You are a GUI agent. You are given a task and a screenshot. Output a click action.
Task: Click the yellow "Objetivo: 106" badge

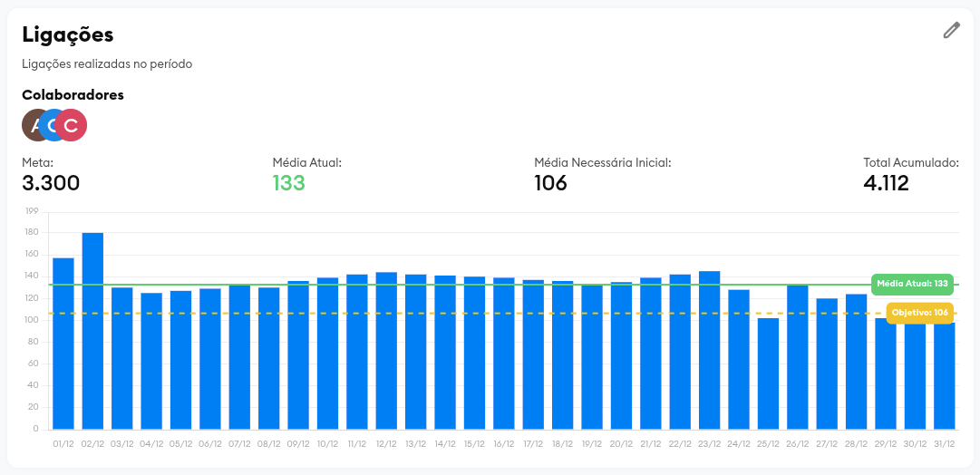[x=919, y=313]
